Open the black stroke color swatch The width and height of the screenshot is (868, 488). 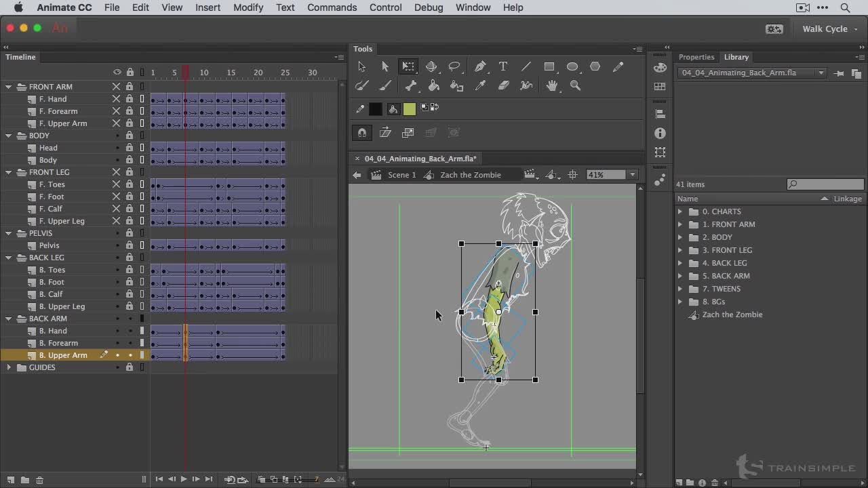point(376,108)
